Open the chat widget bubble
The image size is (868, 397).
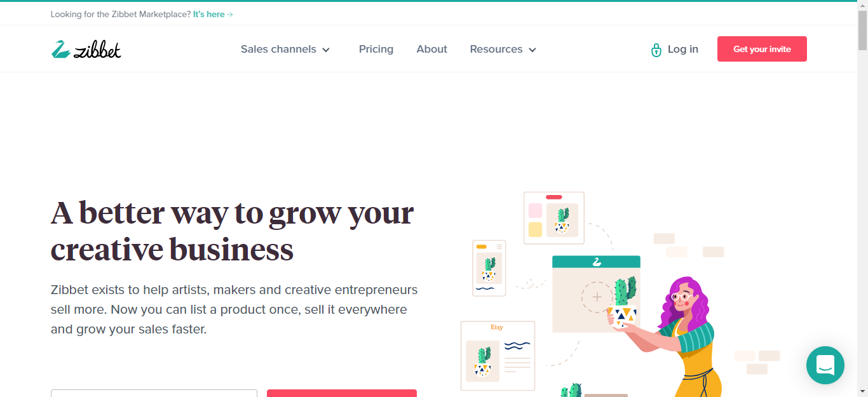(825, 365)
